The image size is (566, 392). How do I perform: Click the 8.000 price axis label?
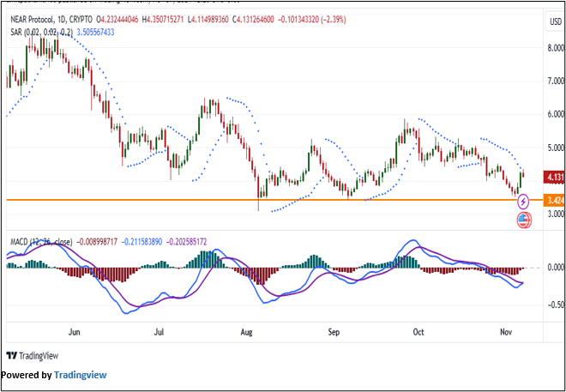pos(556,48)
